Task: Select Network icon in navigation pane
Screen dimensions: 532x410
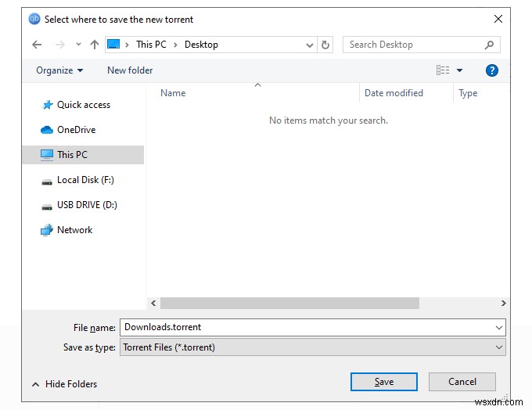Action: pos(47,230)
